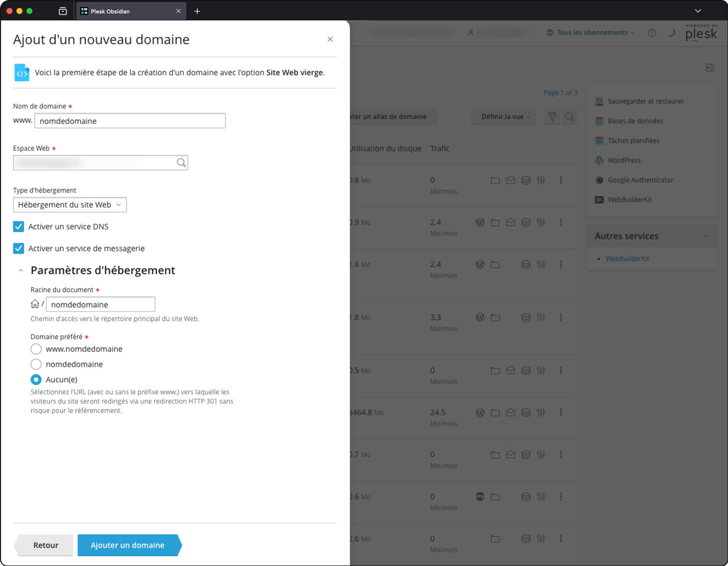This screenshot has height=566, width=728.
Task: Open Bases de données in the sidebar
Action: (635, 121)
